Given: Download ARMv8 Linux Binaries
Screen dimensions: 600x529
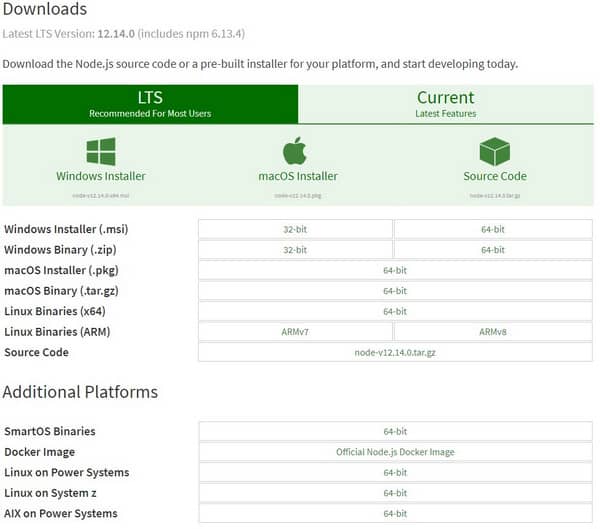Looking at the screenshot, I should coord(493,332).
